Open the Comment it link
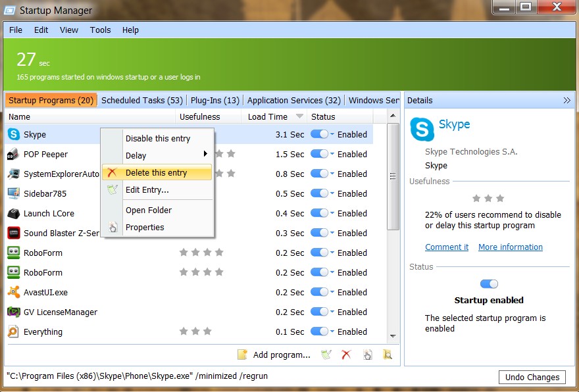The width and height of the screenshot is (579, 392). tap(447, 247)
